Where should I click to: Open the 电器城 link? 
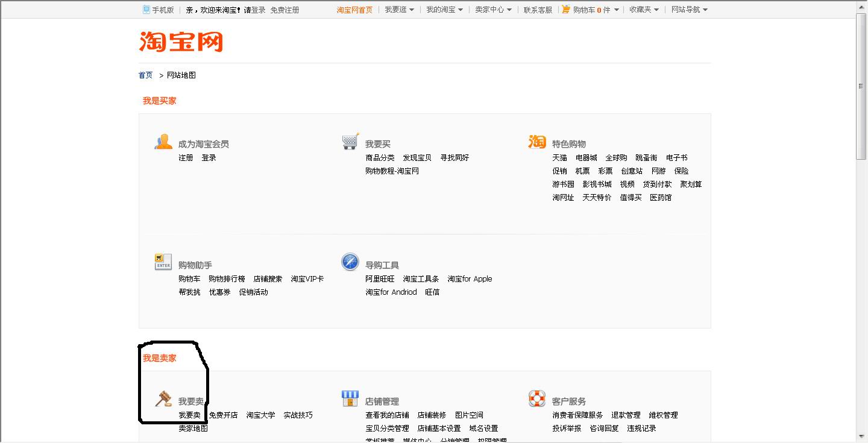(x=586, y=158)
